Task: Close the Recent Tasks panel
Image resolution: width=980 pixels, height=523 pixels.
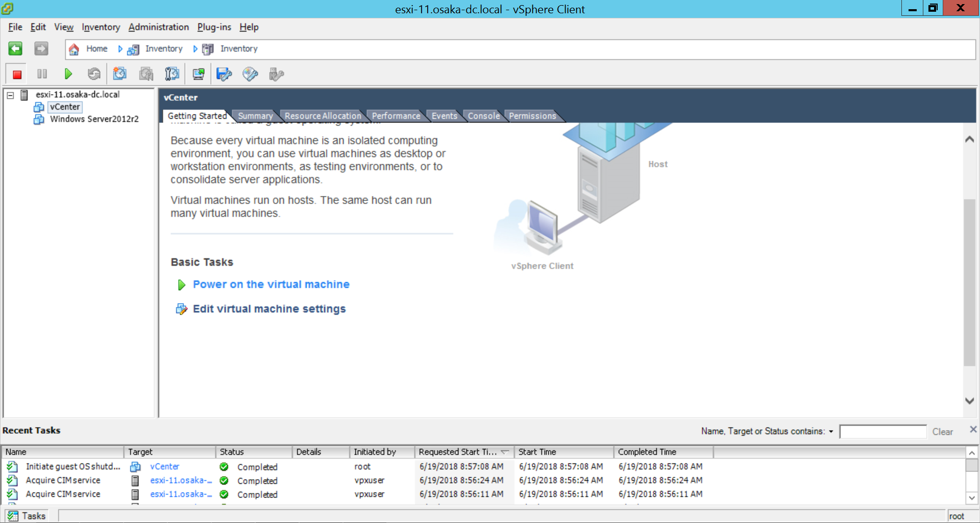Action: click(x=973, y=430)
